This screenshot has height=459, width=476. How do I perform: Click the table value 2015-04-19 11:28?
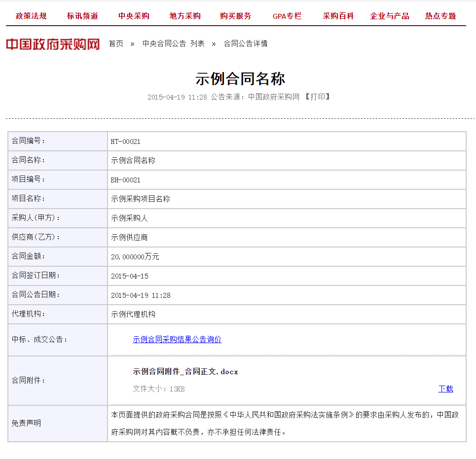click(141, 295)
